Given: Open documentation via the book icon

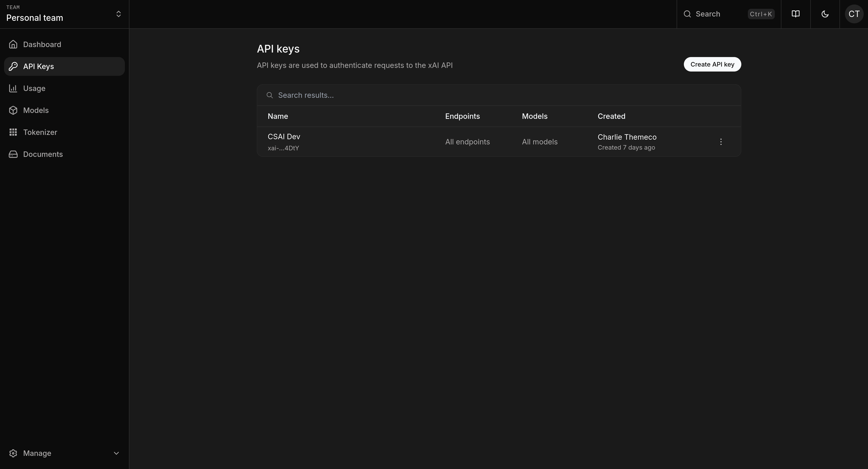Looking at the screenshot, I should pyautogui.click(x=796, y=14).
